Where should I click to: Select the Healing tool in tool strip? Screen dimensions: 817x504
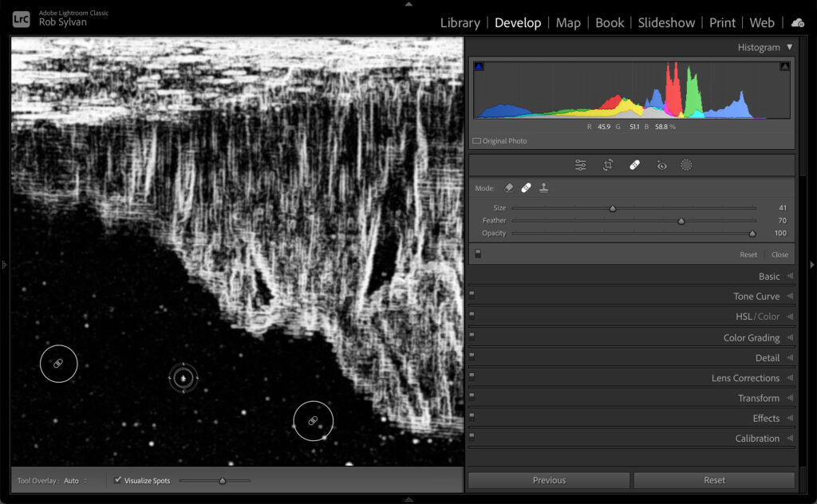coord(634,165)
